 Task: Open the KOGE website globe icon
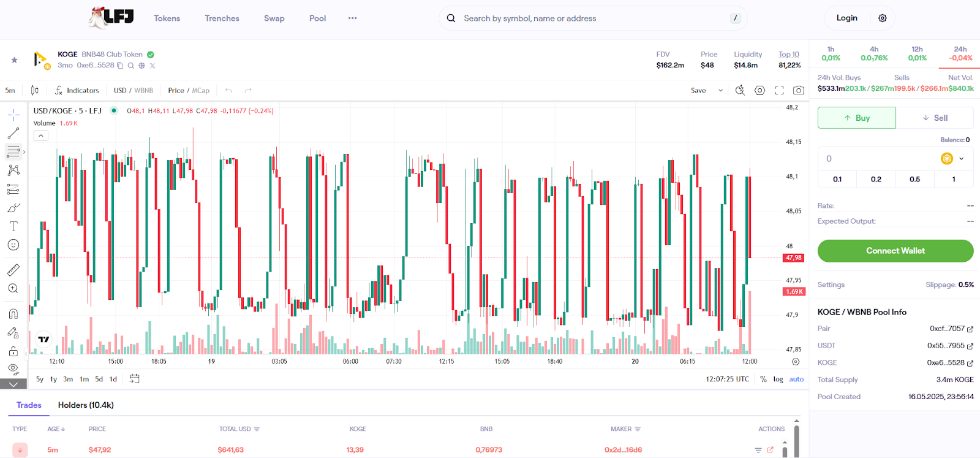[141, 66]
